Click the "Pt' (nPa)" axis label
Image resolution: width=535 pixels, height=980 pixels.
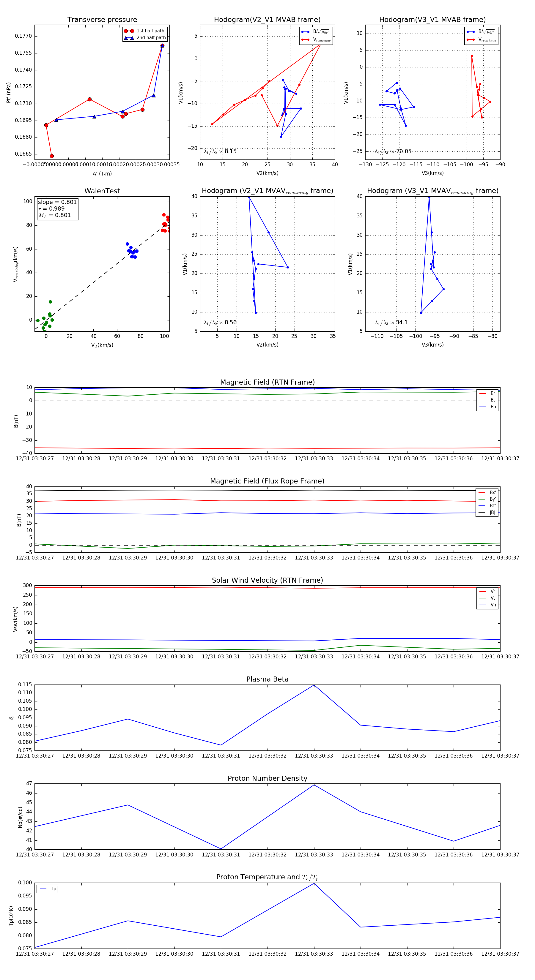click(8, 92)
